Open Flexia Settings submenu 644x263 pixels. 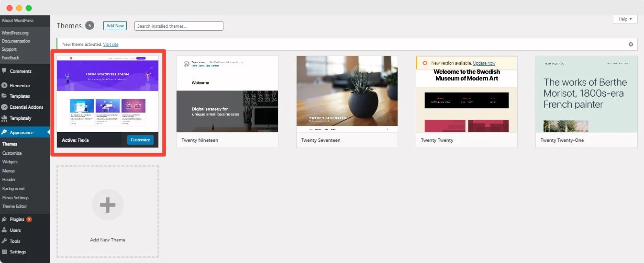coord(15,198)
